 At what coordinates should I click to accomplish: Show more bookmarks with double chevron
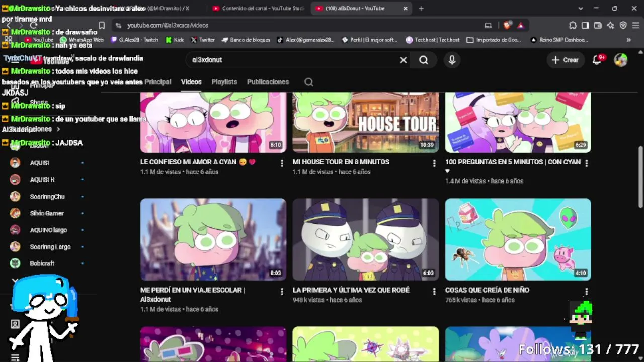(x=628, y=40)
